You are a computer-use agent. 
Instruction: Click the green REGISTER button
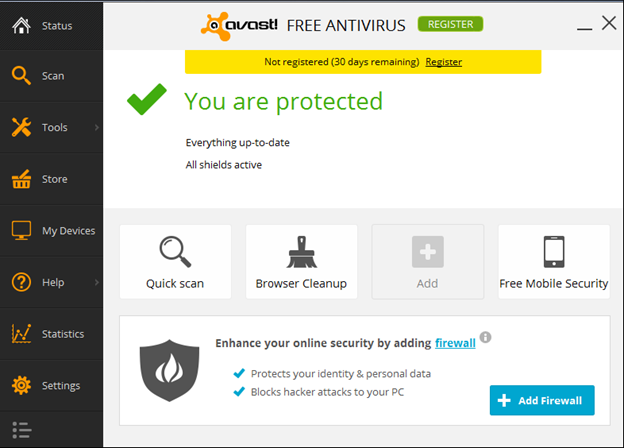(x=450, y=24)
